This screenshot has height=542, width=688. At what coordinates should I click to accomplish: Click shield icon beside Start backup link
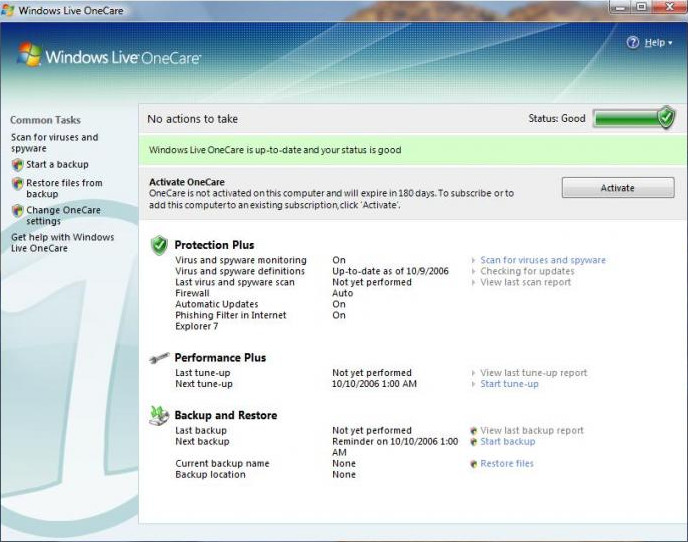473,442
